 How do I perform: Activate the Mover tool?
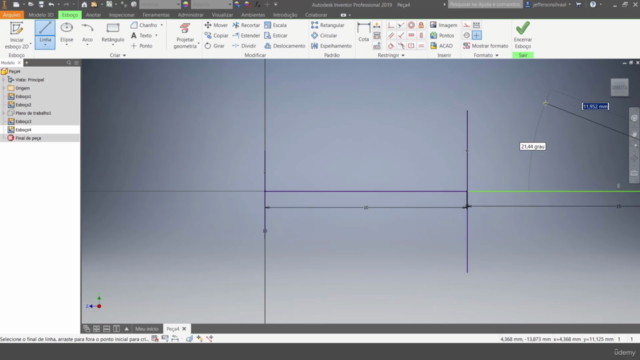coord(216,25)
